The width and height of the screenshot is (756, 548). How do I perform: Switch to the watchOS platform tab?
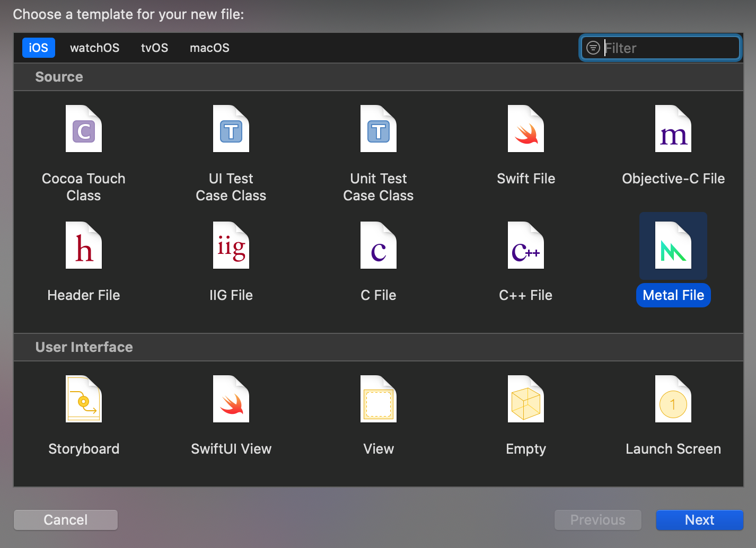(x=95, y=48)
